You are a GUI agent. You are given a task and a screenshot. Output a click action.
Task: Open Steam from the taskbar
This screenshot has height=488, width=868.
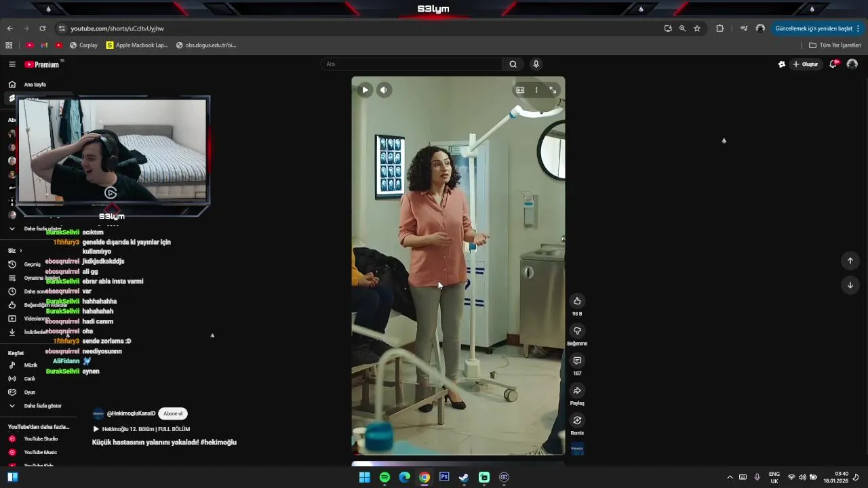coord(464,477)
